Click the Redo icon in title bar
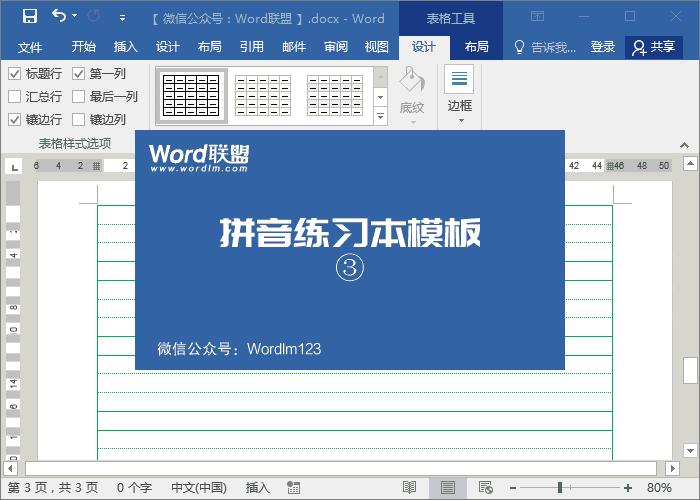Screen dimensions: 700x500 (94, 16)
